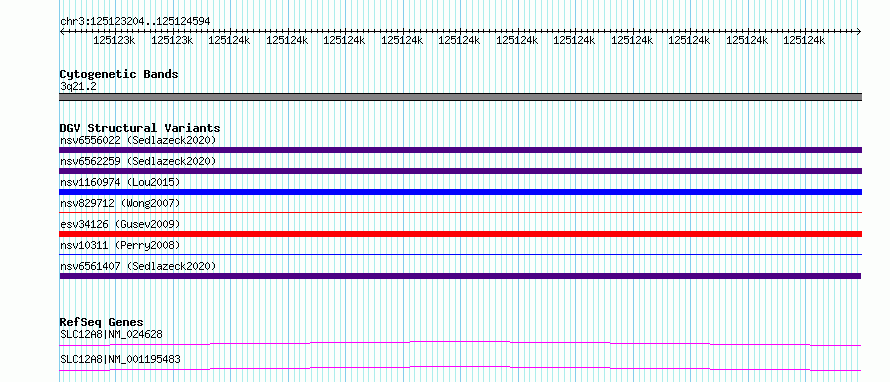
Task: Open variant nsv6562259 (Sedlazeck2020) label
Action: click(138, 161)
